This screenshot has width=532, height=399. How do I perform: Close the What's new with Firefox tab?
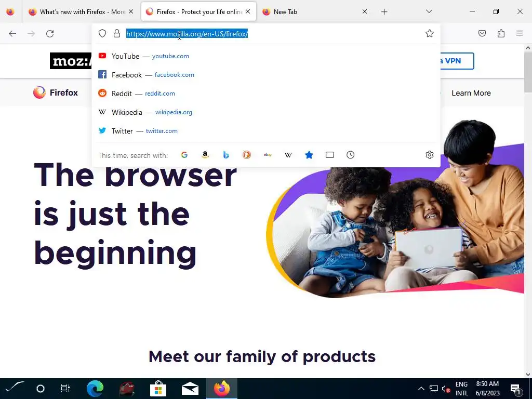pos(131,12)
